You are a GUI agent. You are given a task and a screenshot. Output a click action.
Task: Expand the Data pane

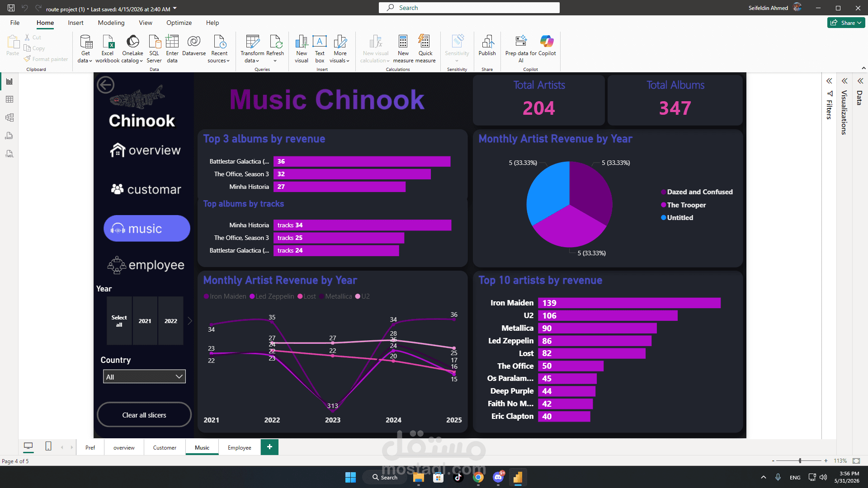[860, 81]
